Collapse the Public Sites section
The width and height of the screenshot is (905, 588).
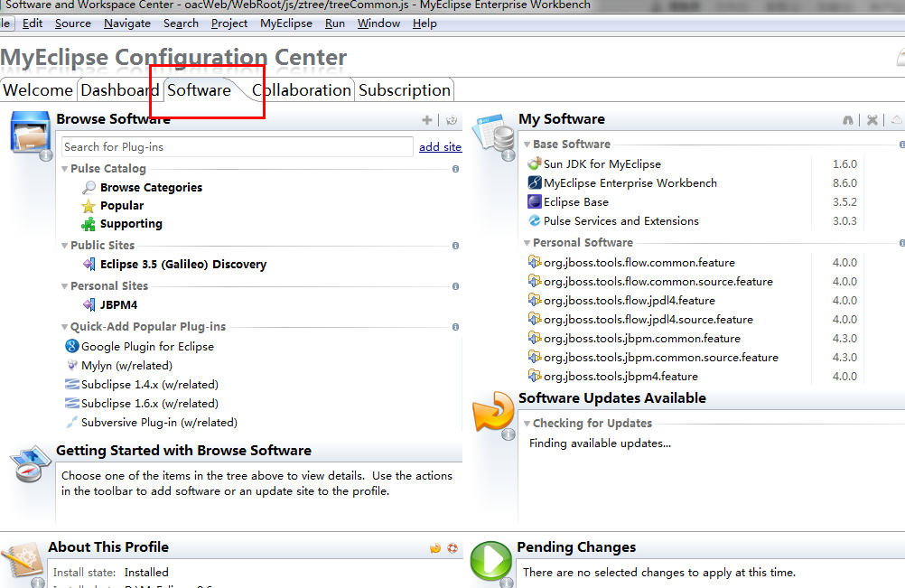point(65,246)
